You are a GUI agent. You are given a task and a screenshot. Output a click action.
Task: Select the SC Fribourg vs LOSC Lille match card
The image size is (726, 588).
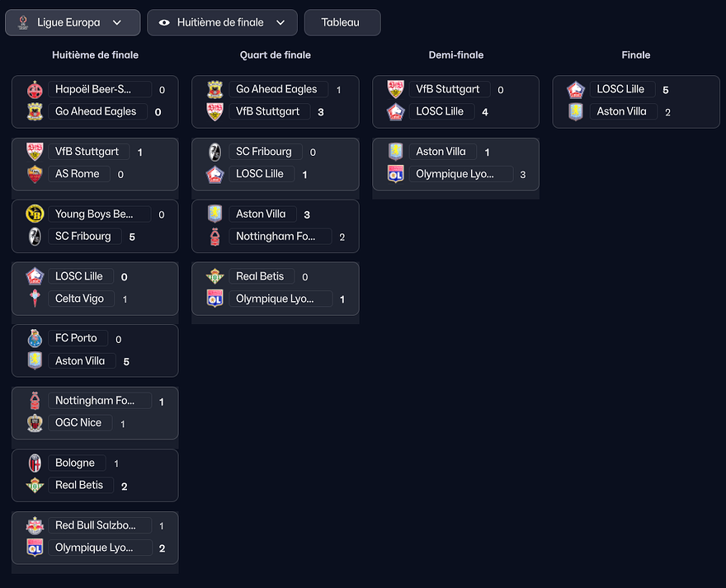[275, 163]
